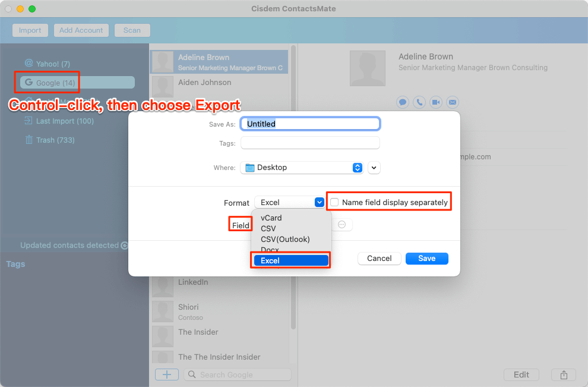Open Add Account
The height and width of the screenshot is (387, 588).
pos(81,30)
